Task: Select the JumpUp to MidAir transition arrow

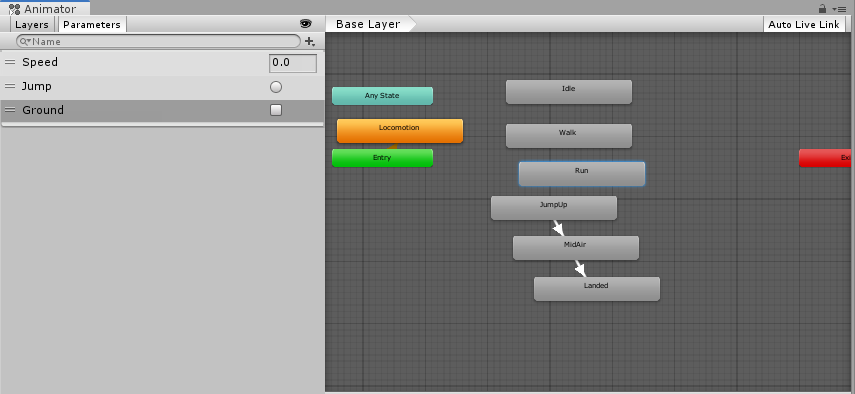Action: (558, 227)
